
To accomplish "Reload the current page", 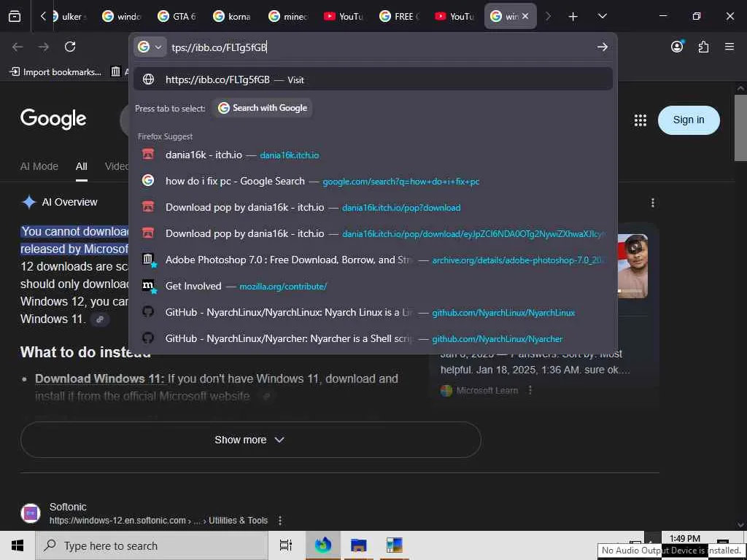I will (70, 47).
